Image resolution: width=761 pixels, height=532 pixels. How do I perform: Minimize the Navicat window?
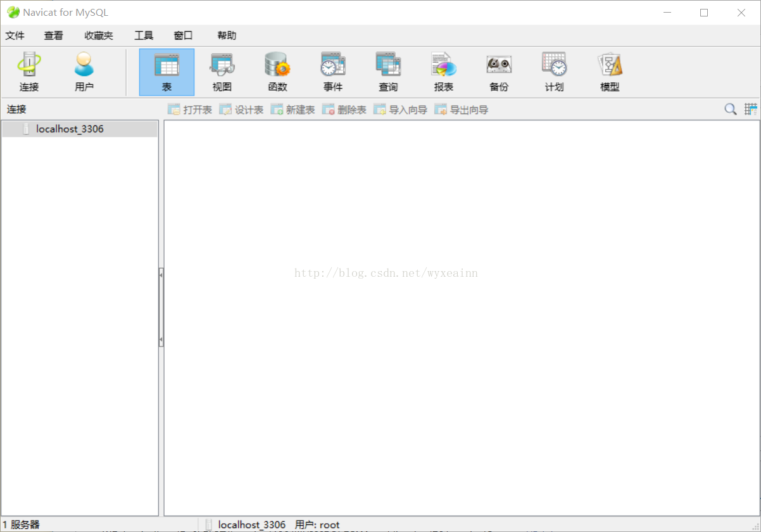tap(666, 13)
